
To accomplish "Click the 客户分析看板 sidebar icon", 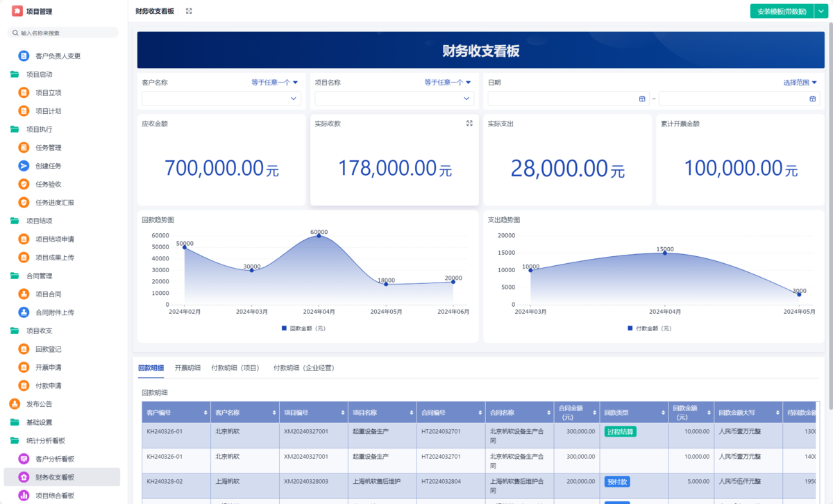I will (x=24, y=459).
